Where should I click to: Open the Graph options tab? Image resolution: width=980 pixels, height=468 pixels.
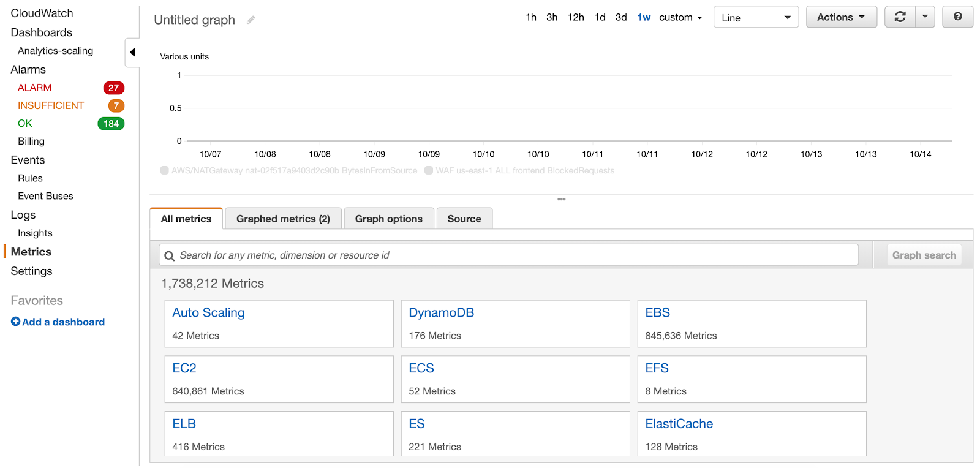389,219
